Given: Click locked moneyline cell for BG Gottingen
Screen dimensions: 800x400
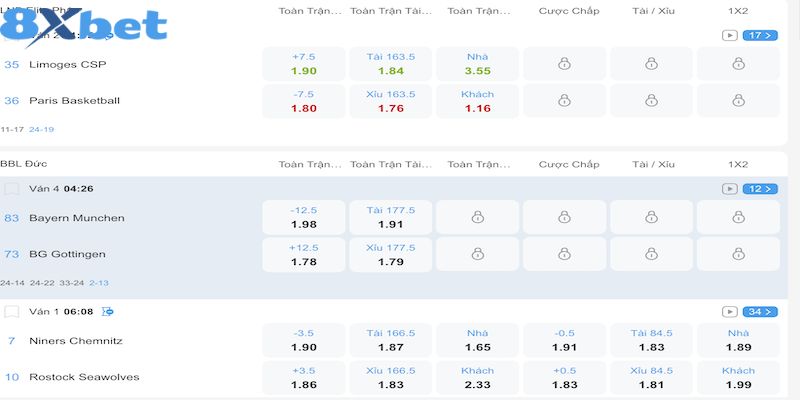Looking at the screenshot, I should (478, 255).
